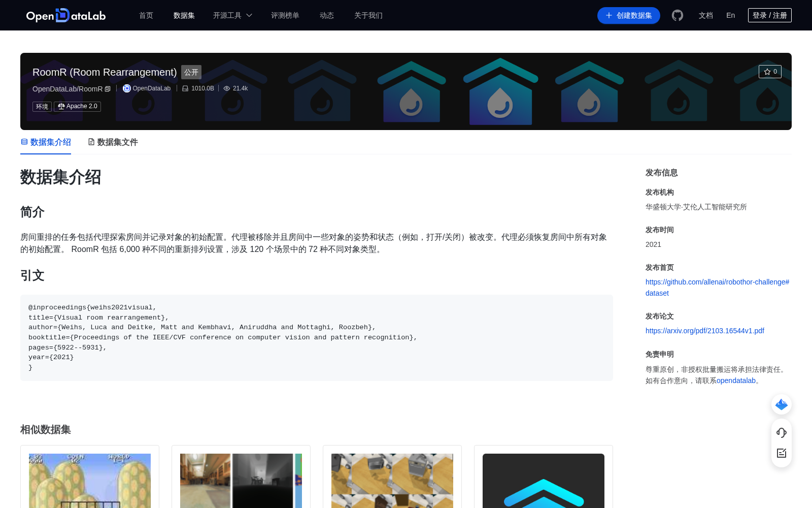Click the 华盛顿大学·艾伦人工智能研究所 text
Viewport: 812px width, 508px height.
[x=696, y=207]
